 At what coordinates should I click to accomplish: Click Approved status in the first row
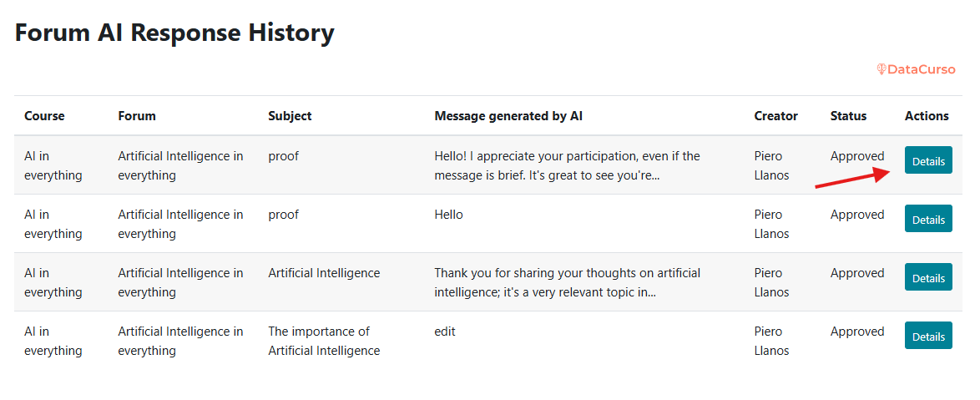point(857,156)
